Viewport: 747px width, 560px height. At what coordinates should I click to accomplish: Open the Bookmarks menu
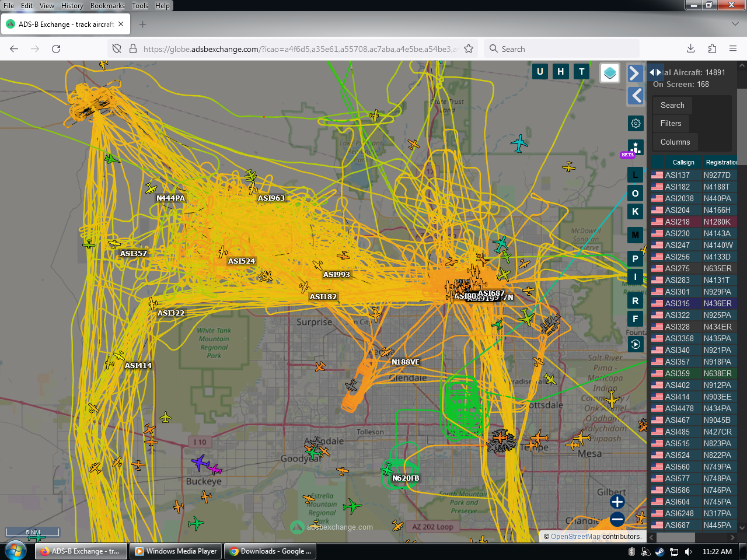coord(107,6)
